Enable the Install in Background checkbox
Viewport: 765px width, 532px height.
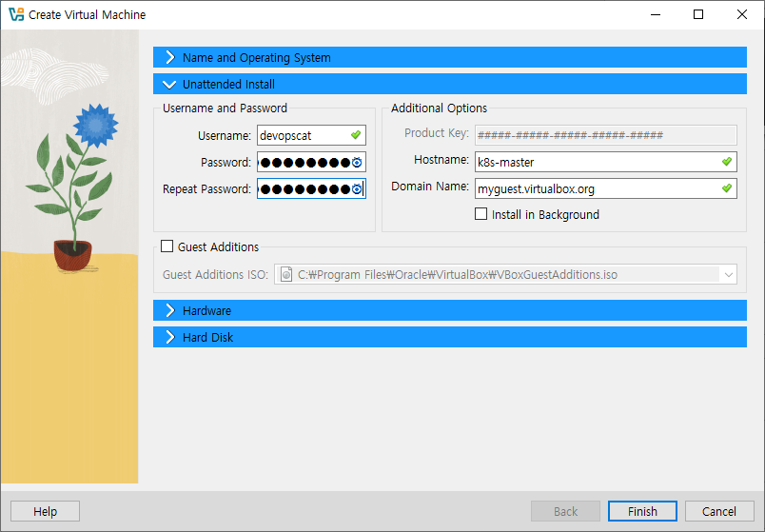481,214
